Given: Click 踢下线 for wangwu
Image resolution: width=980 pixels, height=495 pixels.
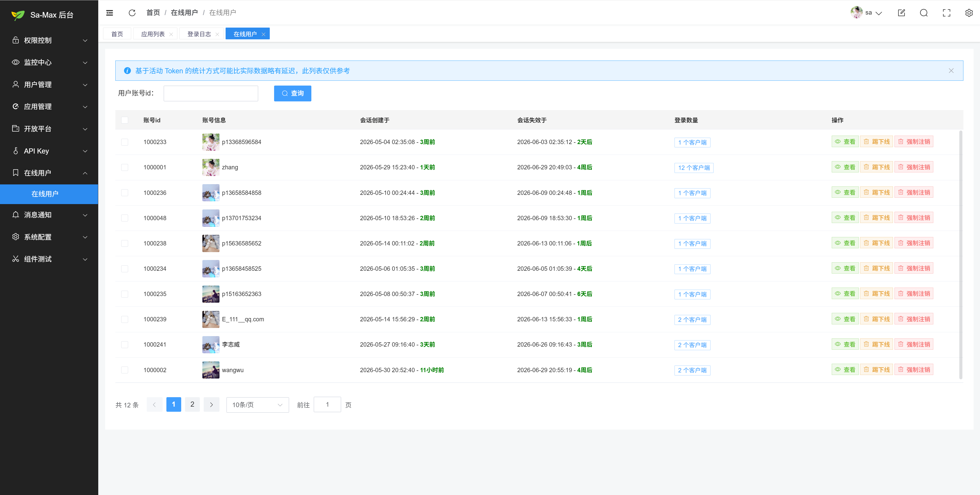Looking at the screenshot, I should 877,369.
